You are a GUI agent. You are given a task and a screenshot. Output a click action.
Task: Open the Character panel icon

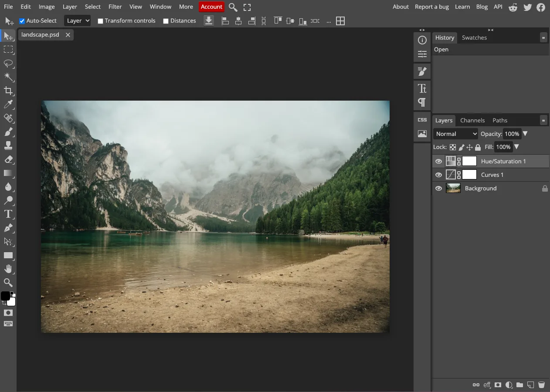click(422, 88)
